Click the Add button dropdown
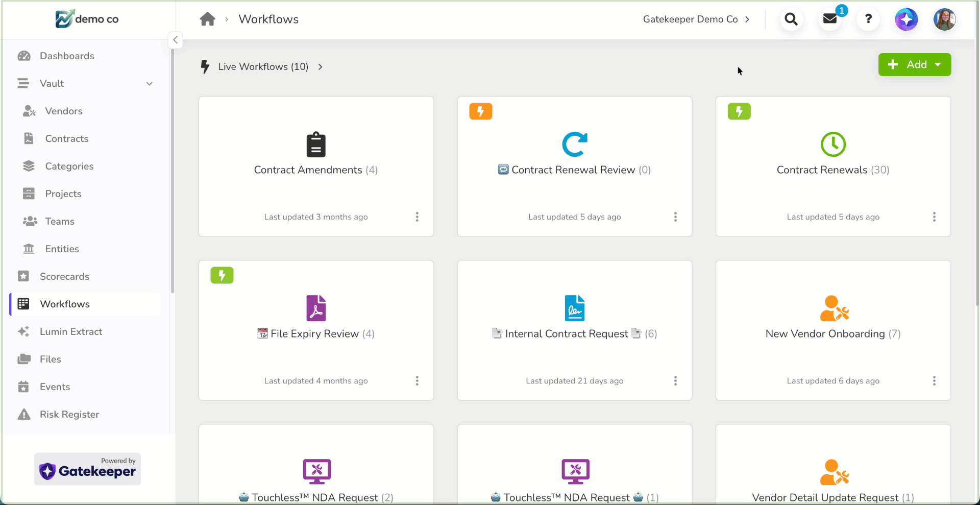 pyautogui.click(x=915, y=65)
